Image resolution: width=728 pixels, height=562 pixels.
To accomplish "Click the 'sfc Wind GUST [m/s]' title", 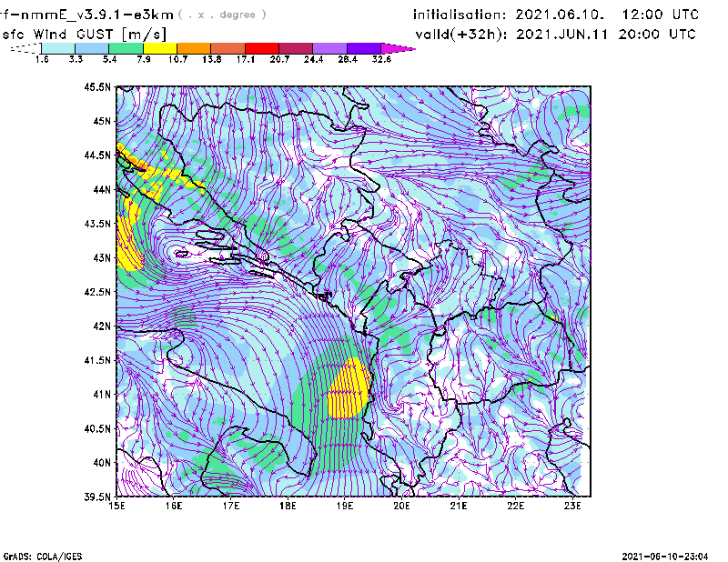I will pyautogui.click(x=84, y=35).
